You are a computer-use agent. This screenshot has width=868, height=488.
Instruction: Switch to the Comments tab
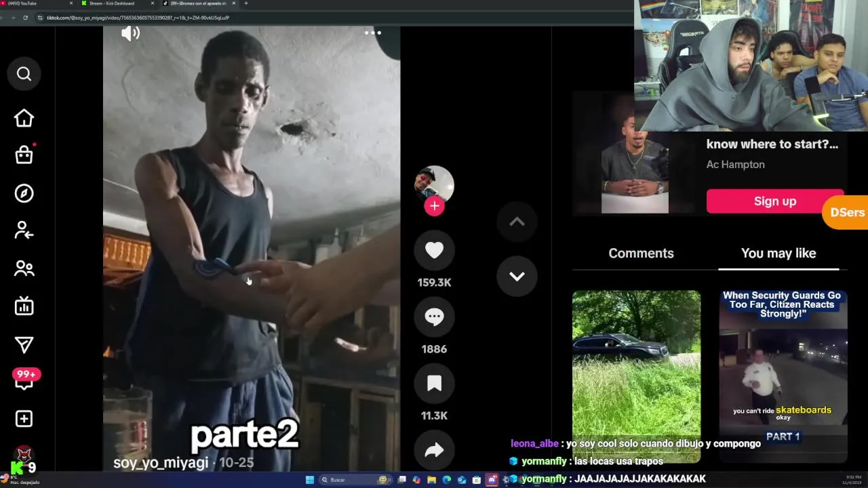click(x=641, y=253)
